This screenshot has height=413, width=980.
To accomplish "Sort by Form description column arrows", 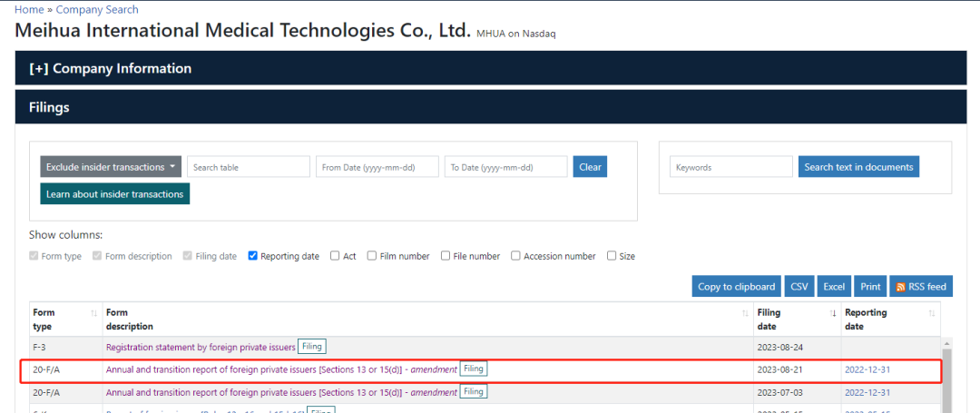I will pos(745,313).
